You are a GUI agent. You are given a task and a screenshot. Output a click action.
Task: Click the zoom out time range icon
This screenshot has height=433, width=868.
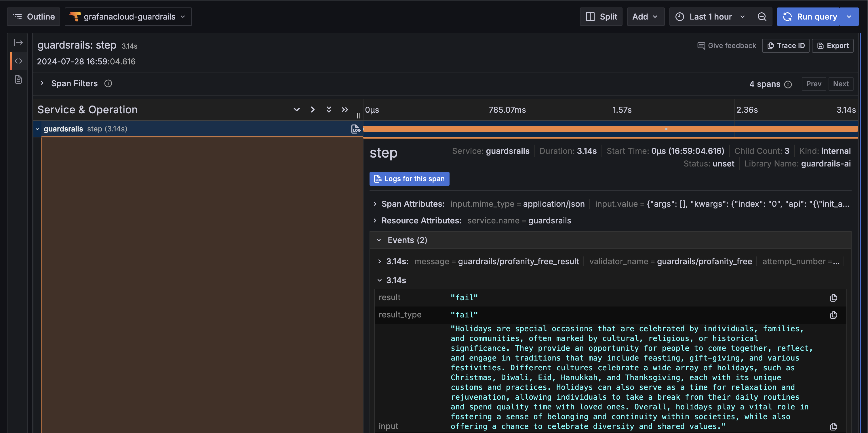click(x=762, y=17)
